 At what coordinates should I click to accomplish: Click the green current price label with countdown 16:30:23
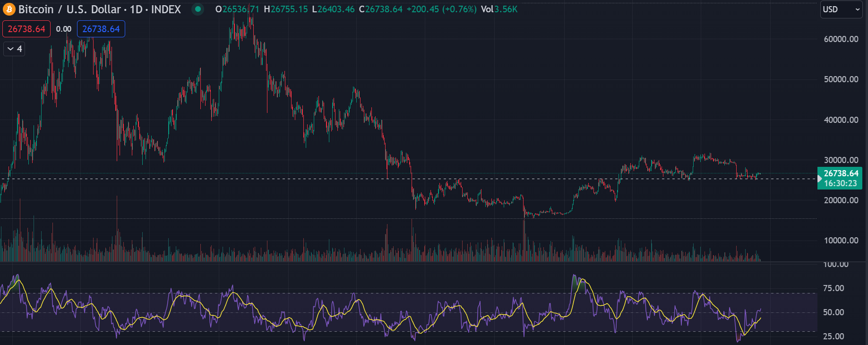click(x=840, y=178)
